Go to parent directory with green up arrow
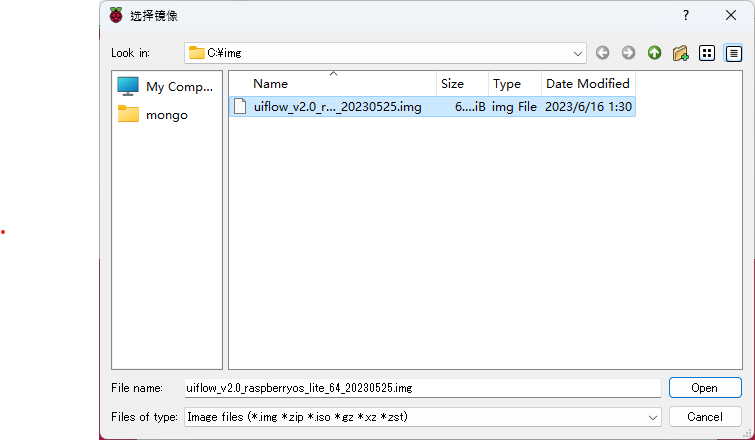 pyautogui.click(x=654, y=53)
